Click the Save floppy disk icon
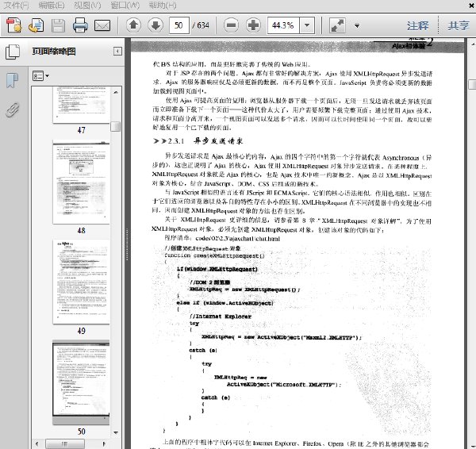 (x=58, y=25)
